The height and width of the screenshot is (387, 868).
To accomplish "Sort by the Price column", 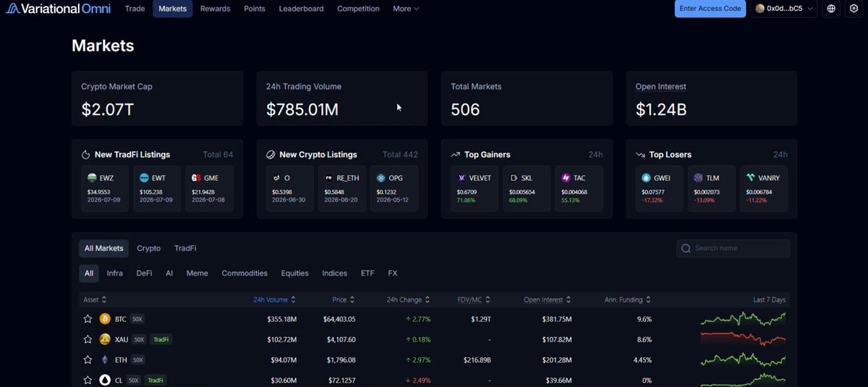I will (x=344, y=299).
